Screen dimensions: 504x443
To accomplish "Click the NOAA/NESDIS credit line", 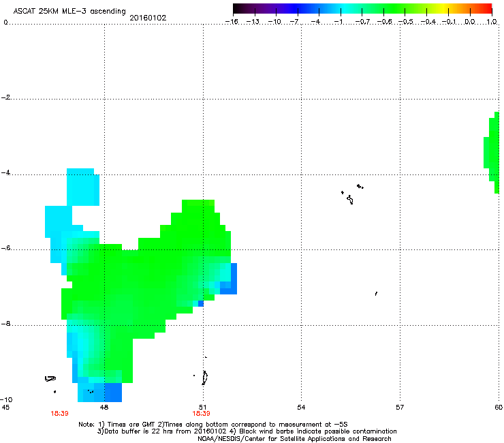I will coord(294,439).
